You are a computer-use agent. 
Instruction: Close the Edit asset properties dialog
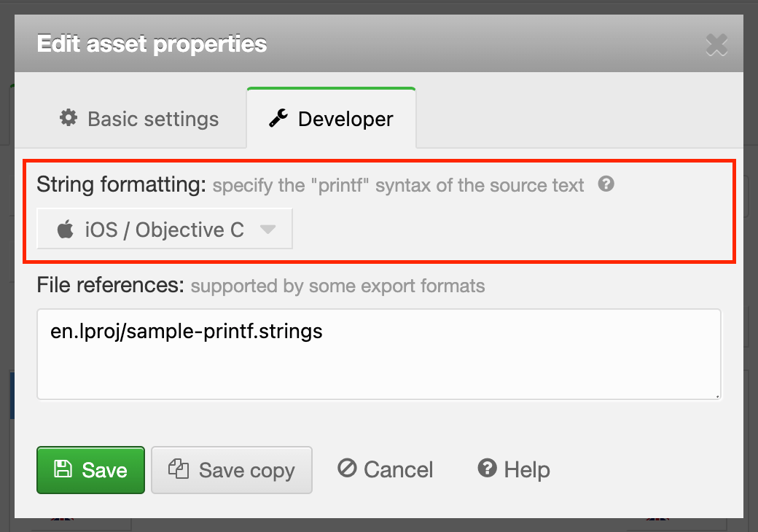(716, 45)
